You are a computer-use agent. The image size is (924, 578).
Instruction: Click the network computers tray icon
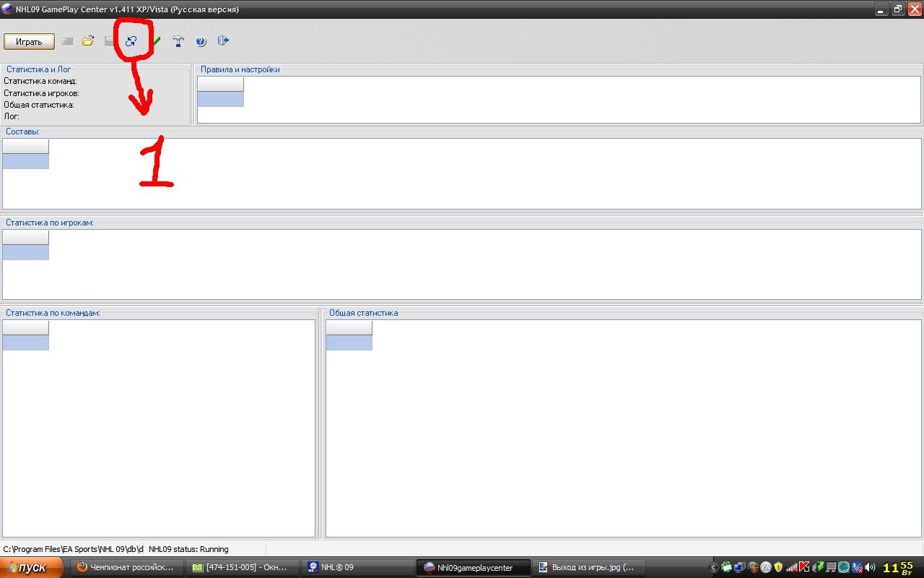(739, 567)
